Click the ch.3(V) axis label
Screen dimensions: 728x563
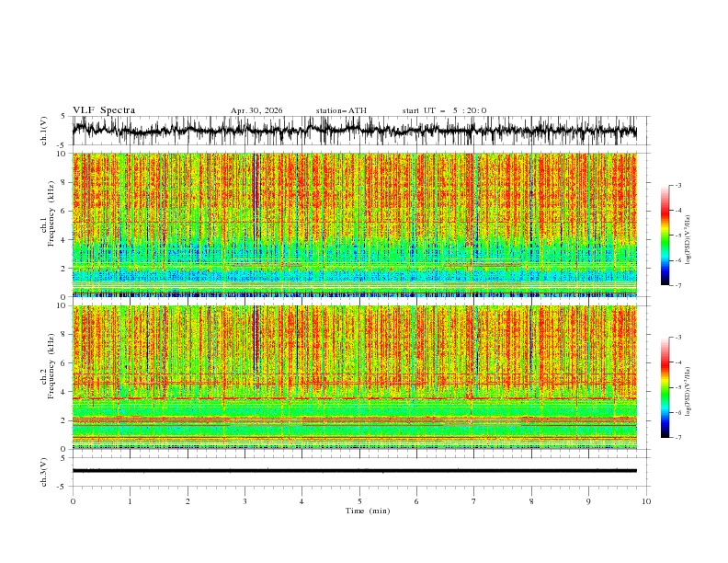(44, 472)
